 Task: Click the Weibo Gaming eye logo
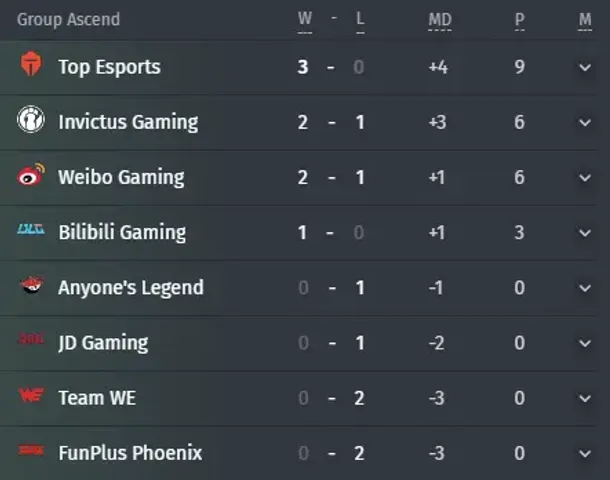[31, 174]
